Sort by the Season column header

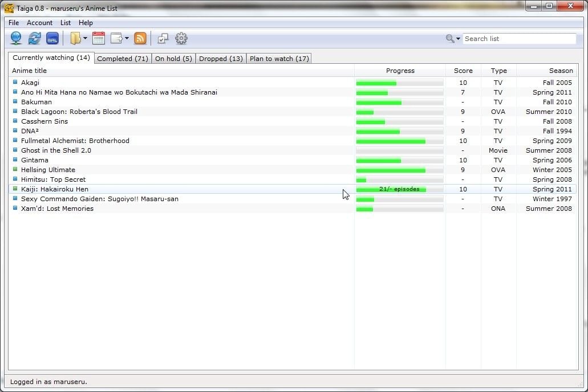coord(547,71)
